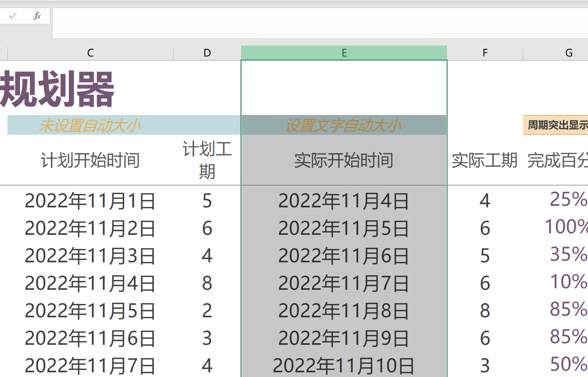The width and height of the screenshot is (588, 377).
Task: Select column F header
Action: tap(485, 53)
